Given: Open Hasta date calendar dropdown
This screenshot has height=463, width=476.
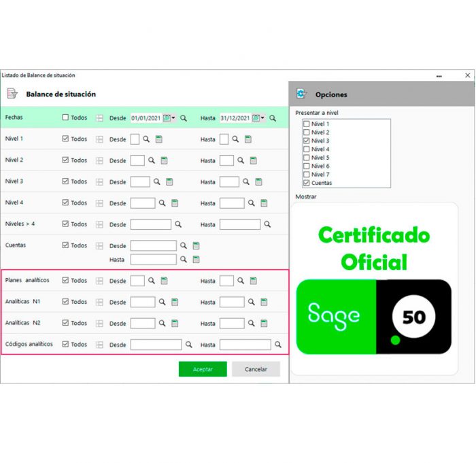Looking at the screenshot, I should click(258, 118).
